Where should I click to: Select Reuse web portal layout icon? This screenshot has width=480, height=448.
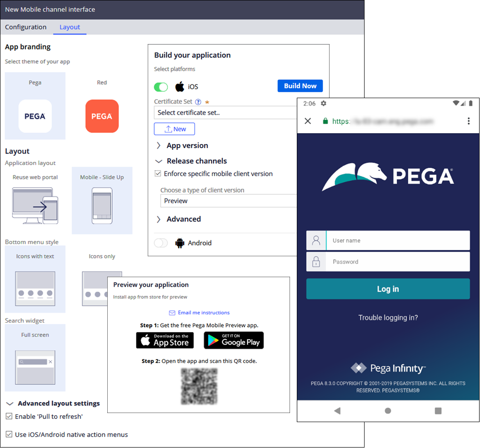tap(35, 206)
